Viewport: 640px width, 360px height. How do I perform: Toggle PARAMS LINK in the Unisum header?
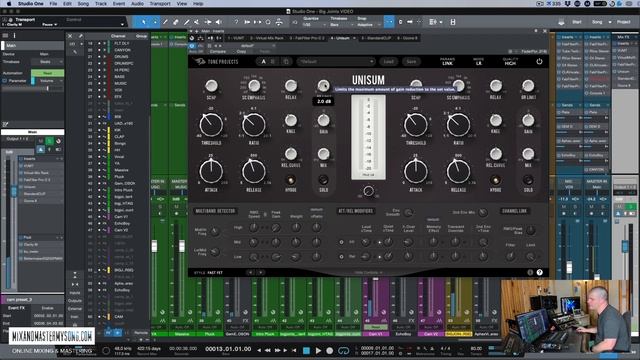click(447, 62)
